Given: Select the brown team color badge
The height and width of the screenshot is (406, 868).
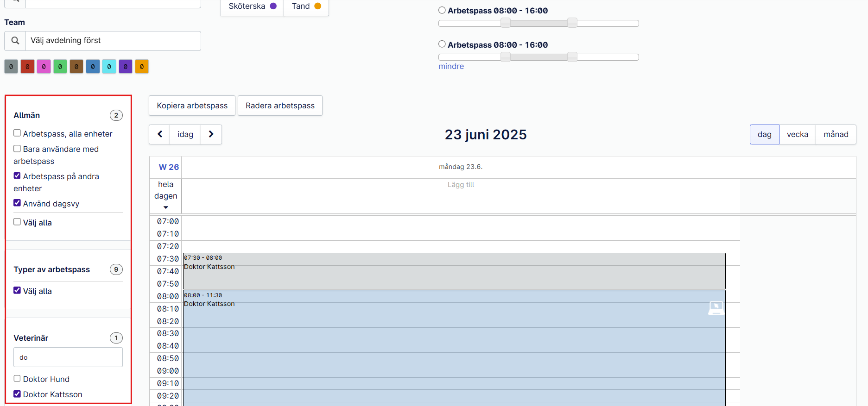Looking at the screenshot, I should [76, 67].
